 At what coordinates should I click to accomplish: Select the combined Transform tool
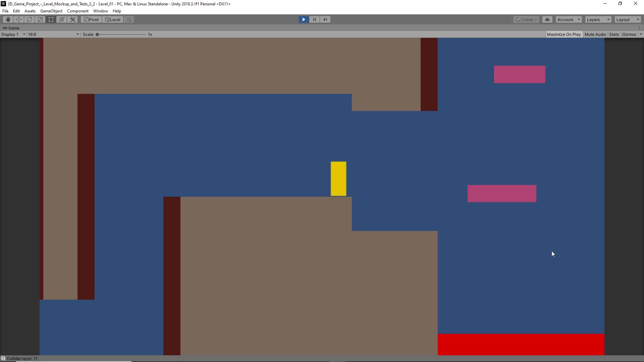(62, 19)
